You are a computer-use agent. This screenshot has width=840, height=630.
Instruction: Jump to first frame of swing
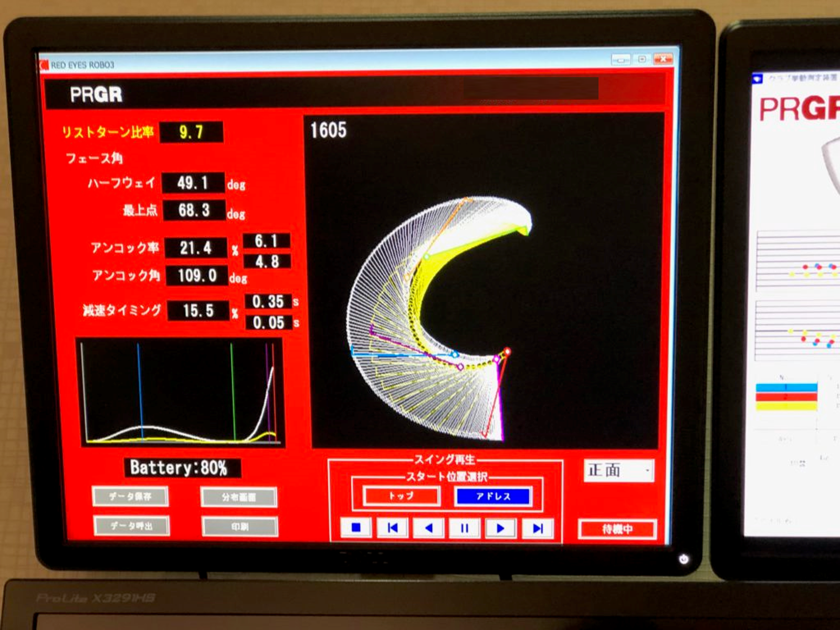coord(392,528)
